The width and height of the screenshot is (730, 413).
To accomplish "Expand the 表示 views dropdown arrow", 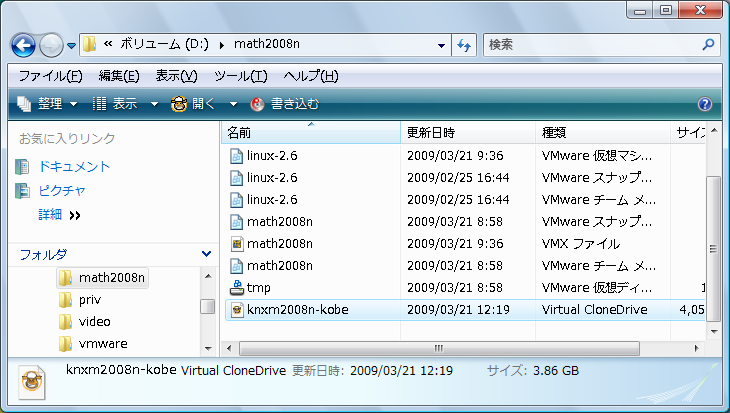I will tap(154, 104).
